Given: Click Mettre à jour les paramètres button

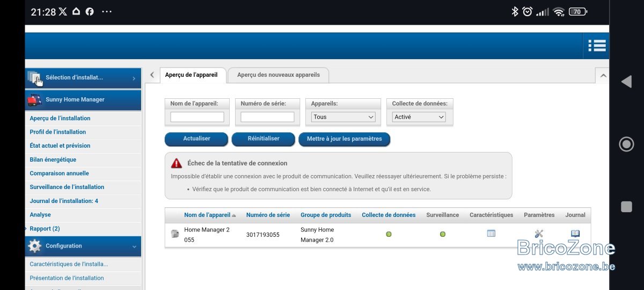Looking at the screenshot, I should (345, 139).
